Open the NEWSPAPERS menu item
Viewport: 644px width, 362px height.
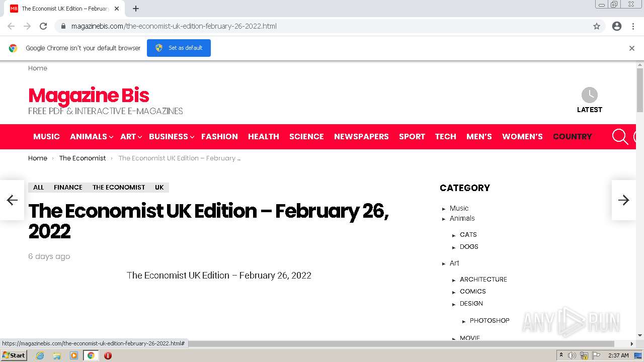(361, 137)
